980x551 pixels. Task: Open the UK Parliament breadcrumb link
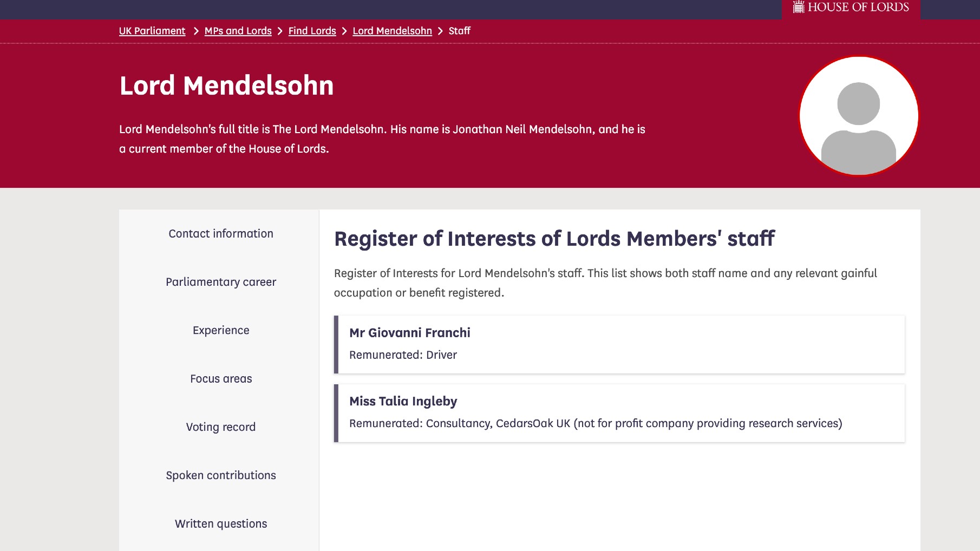click(x=152, y=31)
